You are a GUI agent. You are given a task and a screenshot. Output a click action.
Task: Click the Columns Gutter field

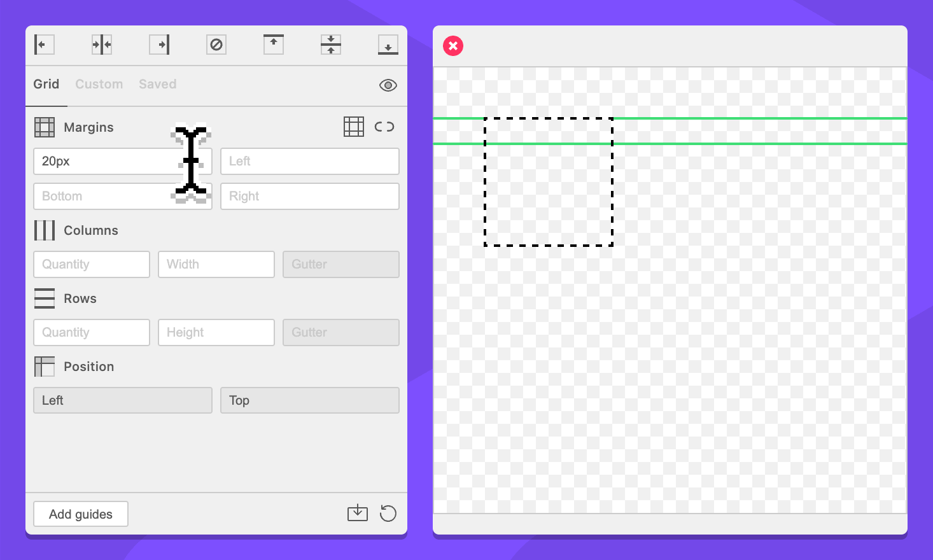[341, 265]
